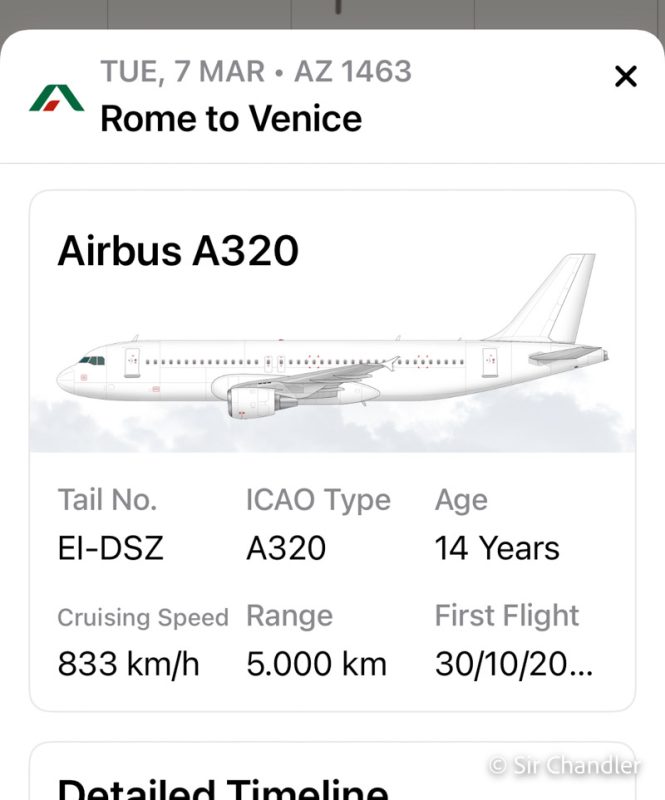This screenshot has width=665, height=800.
Task: Open the Detailed Timeline section
Action: (223, 790)
